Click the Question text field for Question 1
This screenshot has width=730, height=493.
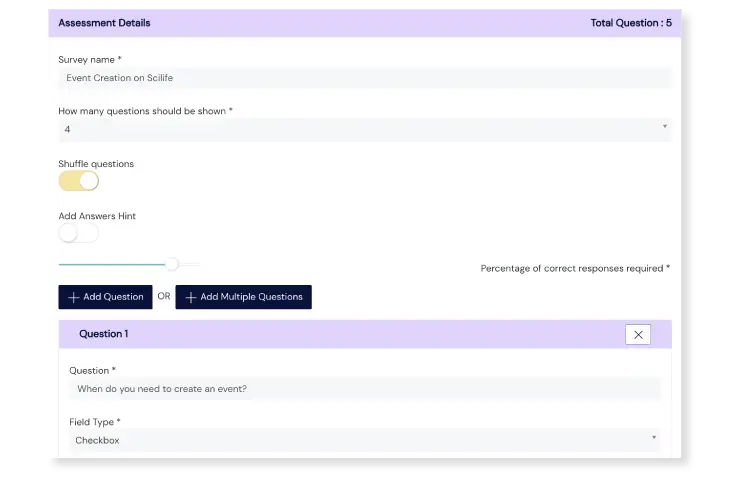click(x=365, y=389)
